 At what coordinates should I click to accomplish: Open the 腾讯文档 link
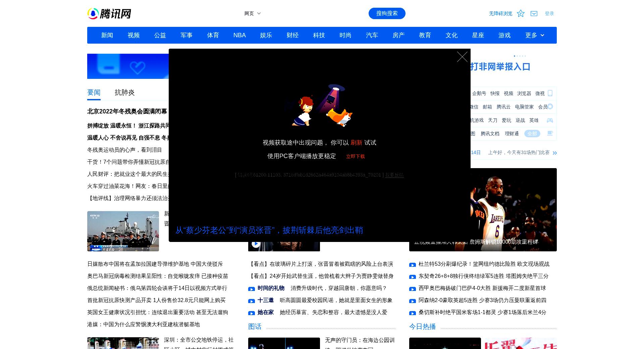(x=490, y=134)
